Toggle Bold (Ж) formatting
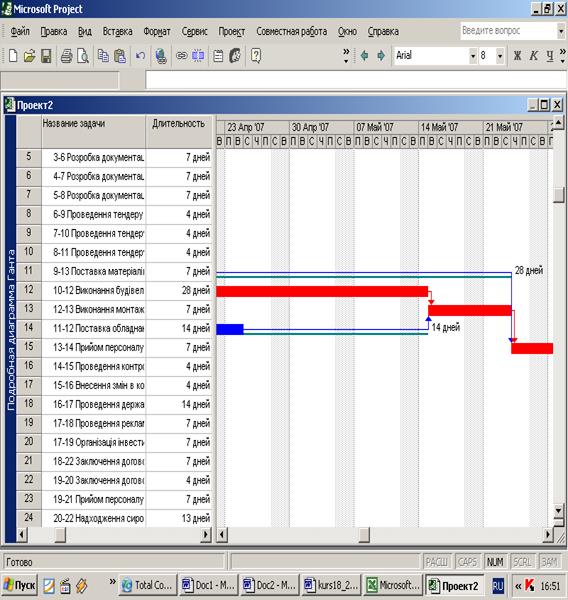The image size is (568, 600). 517,56
